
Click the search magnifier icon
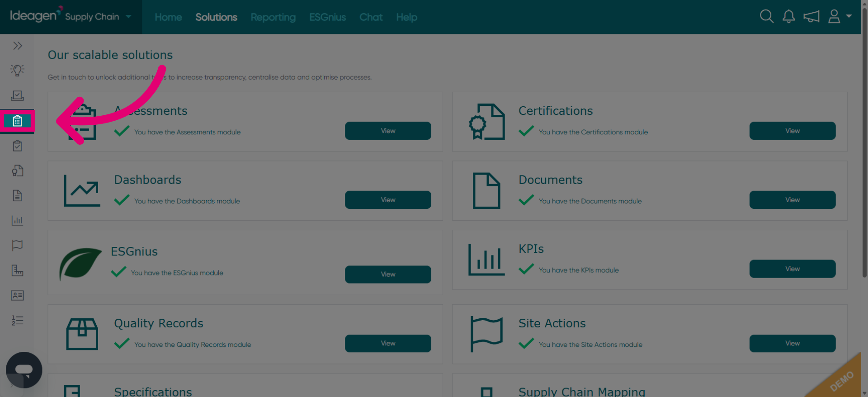tap(766, 17)
